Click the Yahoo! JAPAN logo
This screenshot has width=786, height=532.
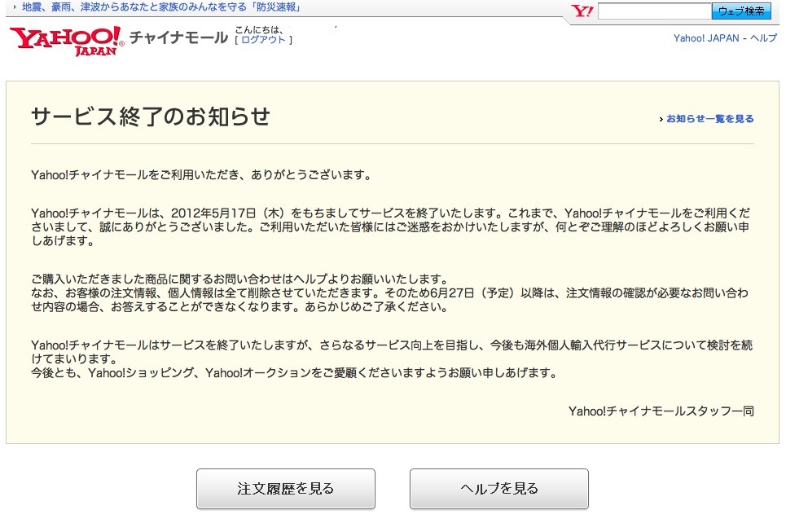[67, 40]
